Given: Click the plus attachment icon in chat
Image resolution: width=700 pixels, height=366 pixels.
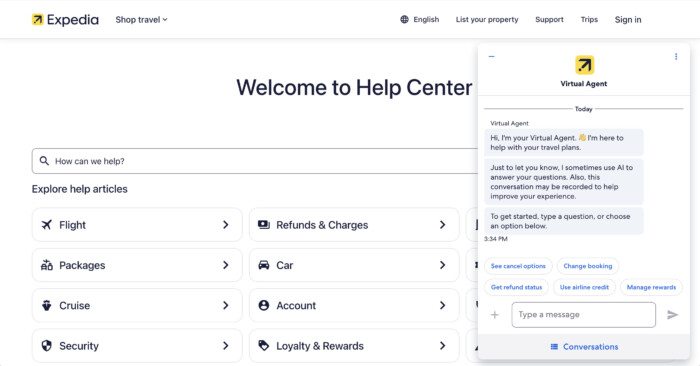Looking at the screenshot, I should [x=495, y=315].
